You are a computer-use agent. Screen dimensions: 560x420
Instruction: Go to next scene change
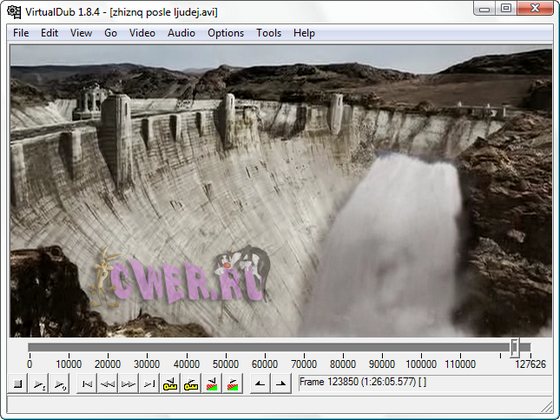click(232, 384)
